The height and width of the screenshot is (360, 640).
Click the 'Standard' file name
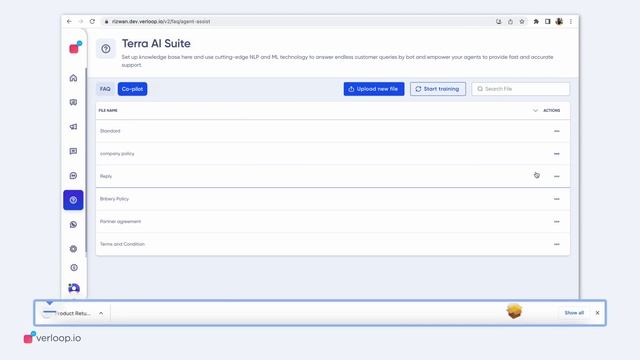[x=110, y=131]
